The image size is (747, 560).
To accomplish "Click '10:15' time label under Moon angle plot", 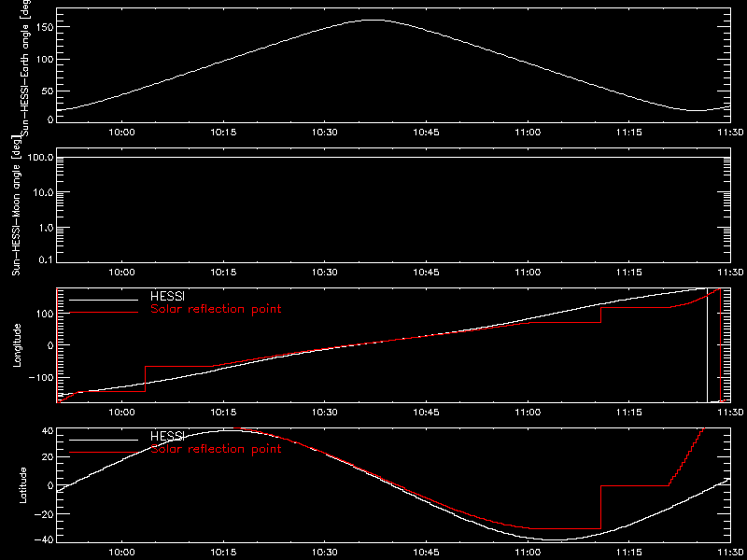I will click(223, 273).
